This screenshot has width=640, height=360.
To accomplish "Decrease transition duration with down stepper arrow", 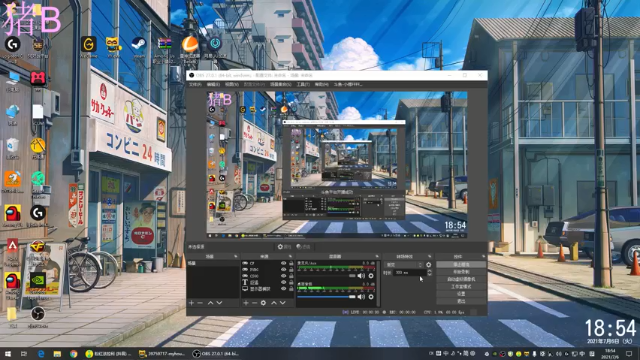I will (429, 274).
